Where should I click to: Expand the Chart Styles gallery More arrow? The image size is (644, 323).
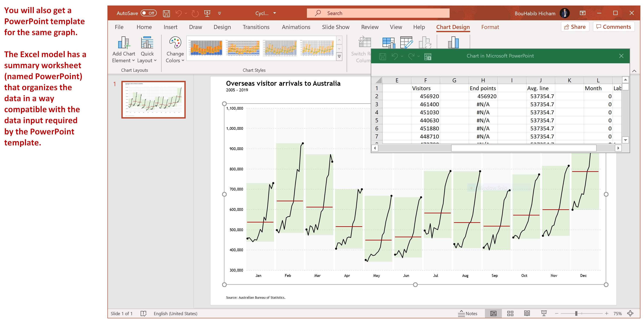pos(339,57)
